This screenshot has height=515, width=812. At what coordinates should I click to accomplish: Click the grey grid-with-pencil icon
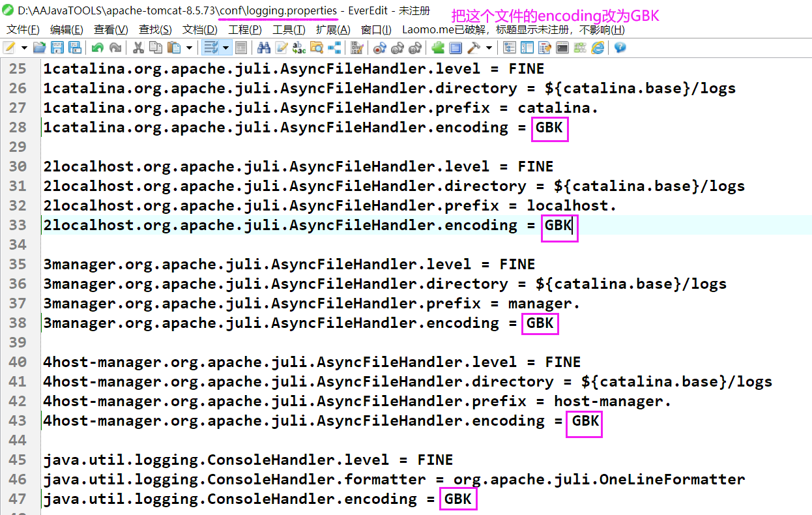[x=356, y=48]
